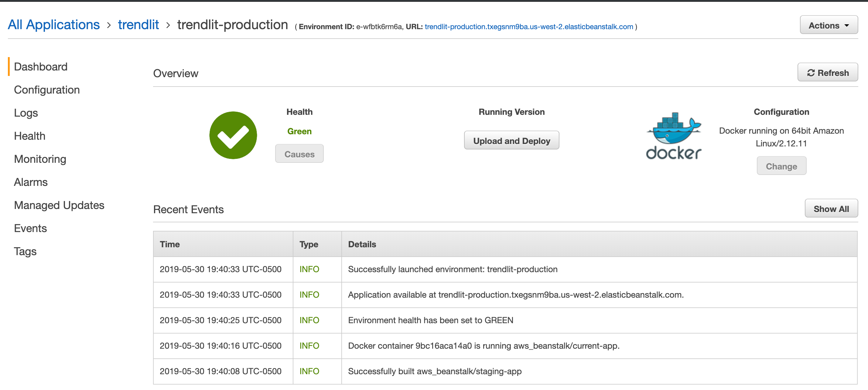Select 'Successfully built aws_beanstalk/staging-app' event
Screen dimensions: 868x390
coord(435,371)
